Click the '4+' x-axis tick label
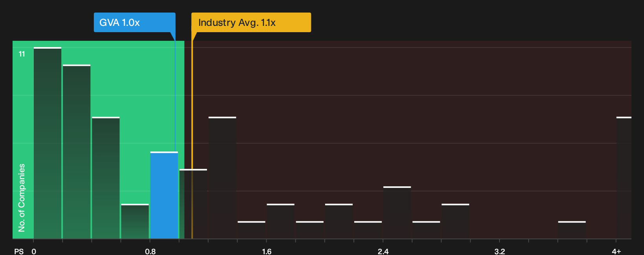 click(x=617, y=251)
